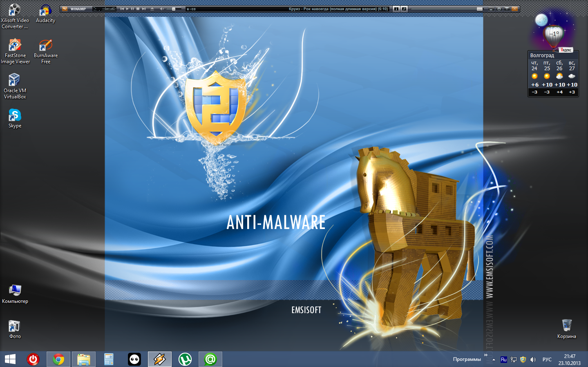Select the Фото folder desktop icon

[x=15, y=329]
